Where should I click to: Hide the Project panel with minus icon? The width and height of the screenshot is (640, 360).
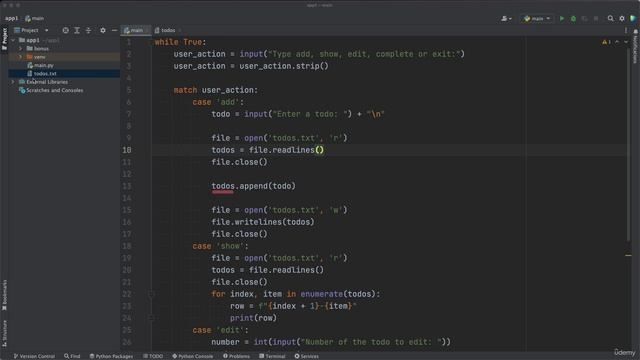point(114,30)
